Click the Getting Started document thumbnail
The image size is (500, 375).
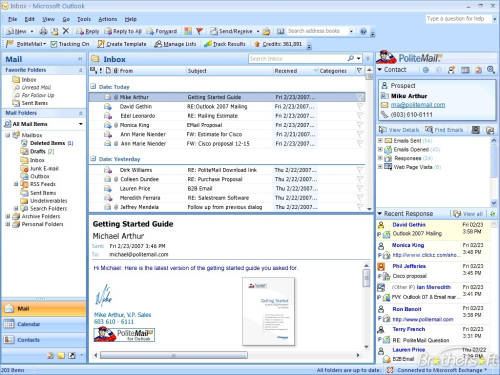[269, 312]
